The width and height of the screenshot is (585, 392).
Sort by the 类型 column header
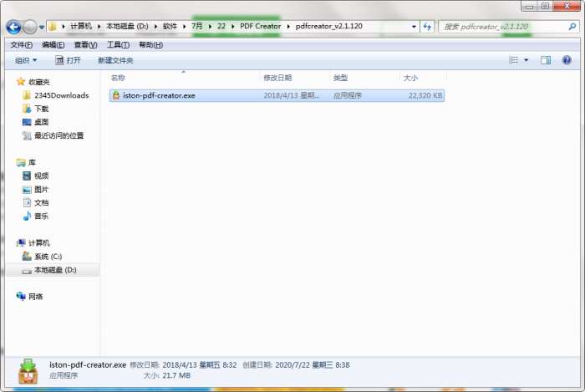click(340, 78)
